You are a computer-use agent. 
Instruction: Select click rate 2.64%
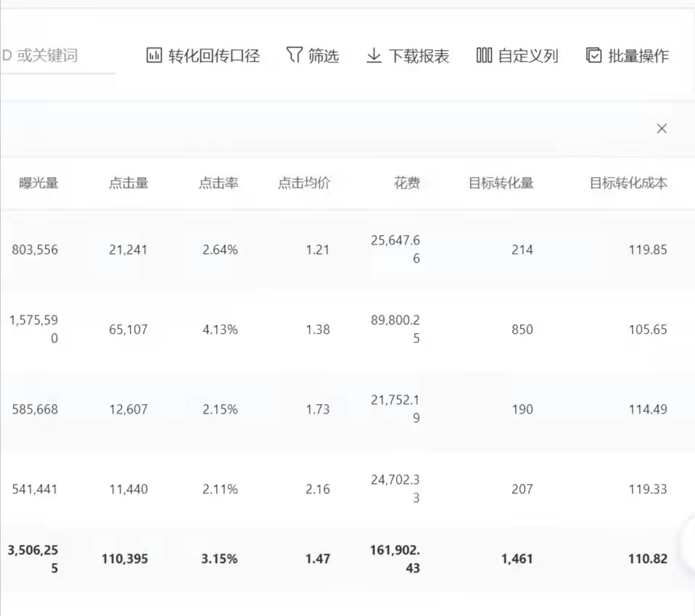tap(221, 250)
